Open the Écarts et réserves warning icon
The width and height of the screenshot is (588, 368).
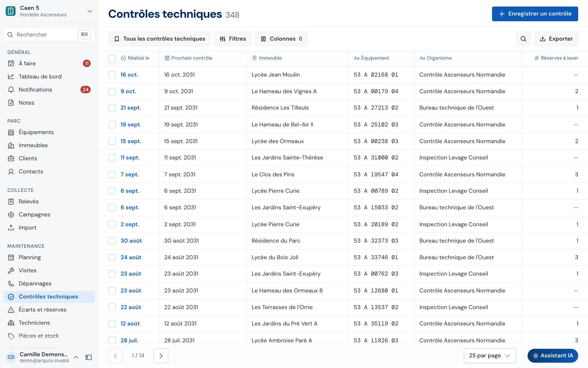pos(11,310)
